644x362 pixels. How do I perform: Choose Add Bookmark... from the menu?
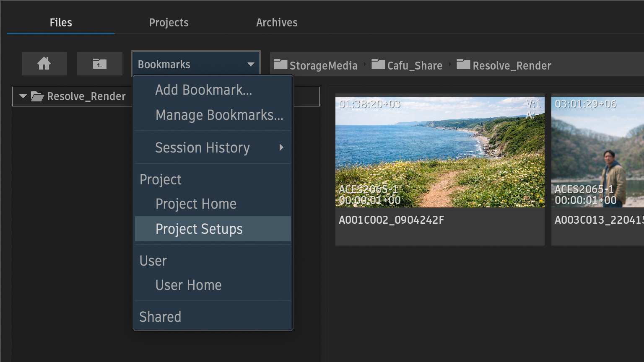[204, 90]
